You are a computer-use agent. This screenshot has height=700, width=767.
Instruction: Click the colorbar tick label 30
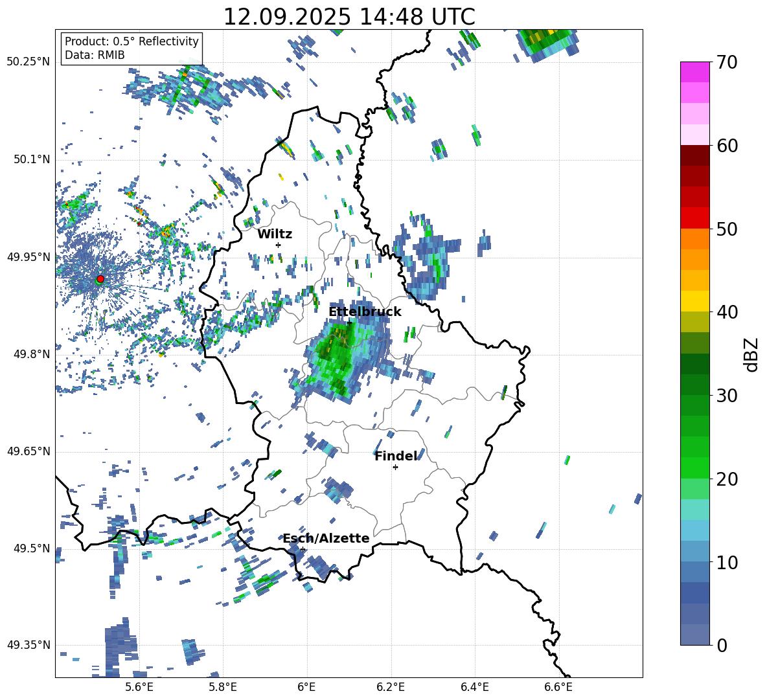point(727,396)
